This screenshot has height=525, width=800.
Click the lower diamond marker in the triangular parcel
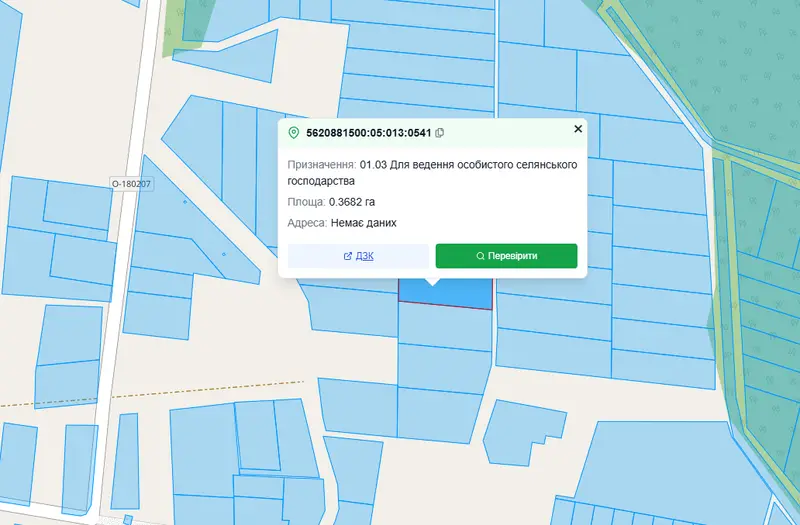click(x=223, y=254)
